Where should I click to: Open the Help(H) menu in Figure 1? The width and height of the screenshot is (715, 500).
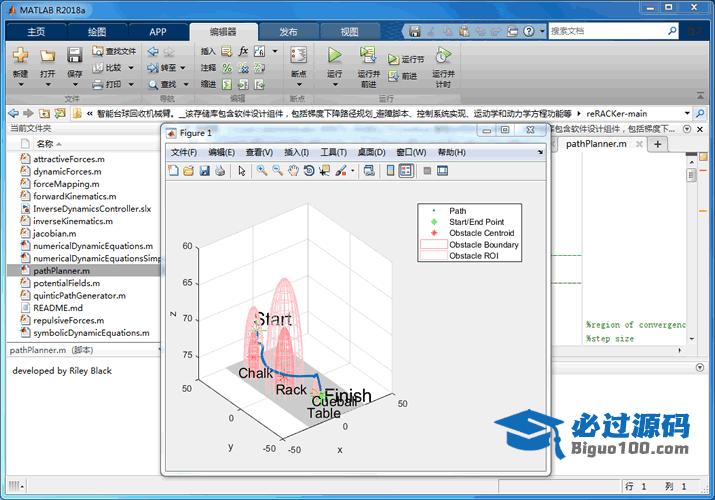tap(451, 152)
